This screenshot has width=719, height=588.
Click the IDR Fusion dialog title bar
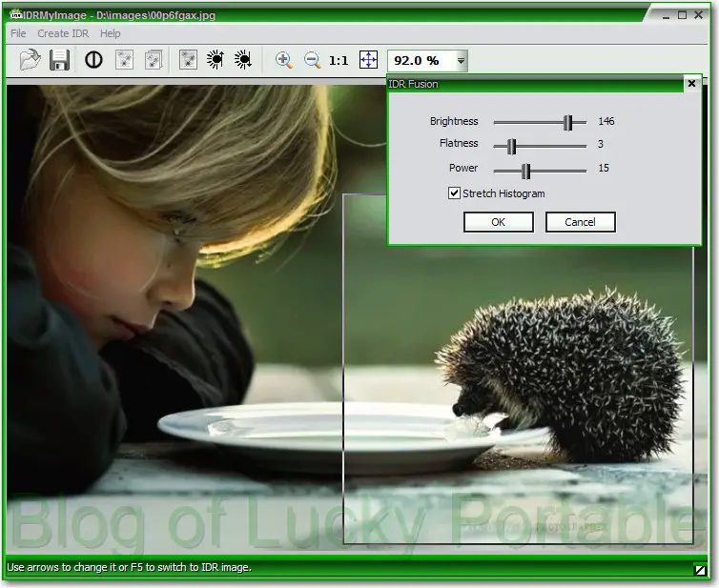click(x=536, y=84)
